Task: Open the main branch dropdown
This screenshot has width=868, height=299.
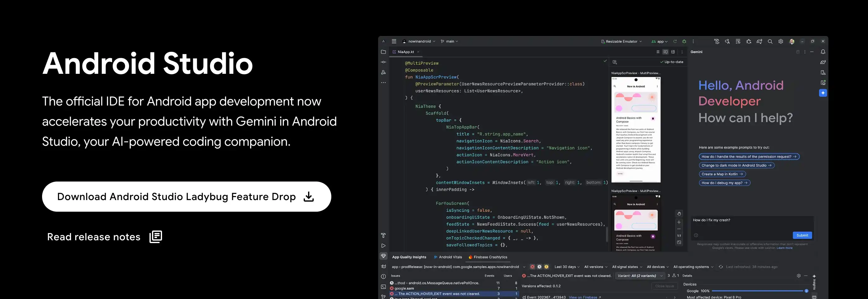Action: pos(449,41)
